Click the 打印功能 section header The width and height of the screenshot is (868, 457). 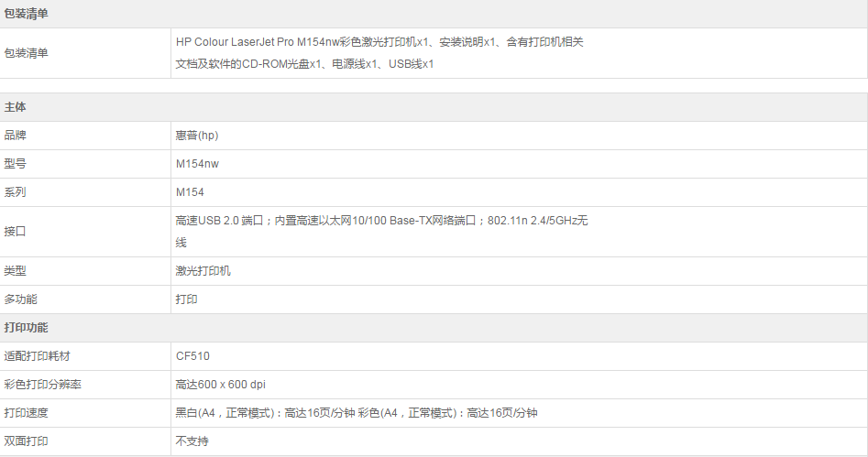click(x=26, y=328)
